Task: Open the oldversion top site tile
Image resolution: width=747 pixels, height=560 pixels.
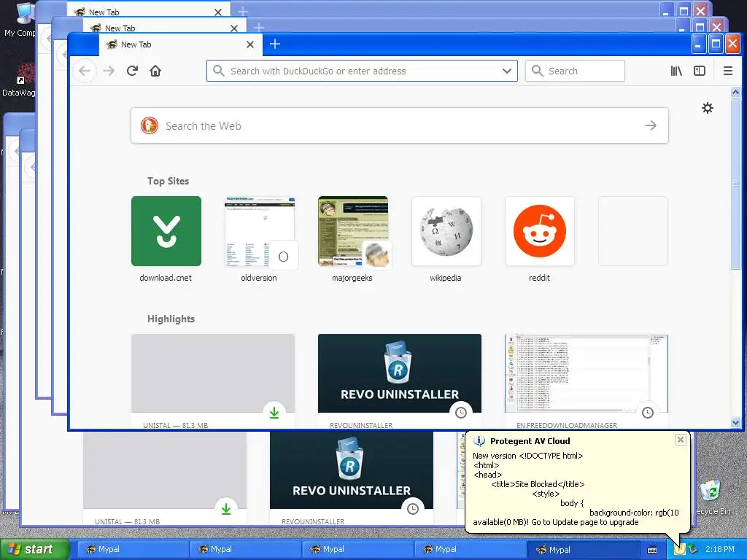Action: tap(260, 231)
